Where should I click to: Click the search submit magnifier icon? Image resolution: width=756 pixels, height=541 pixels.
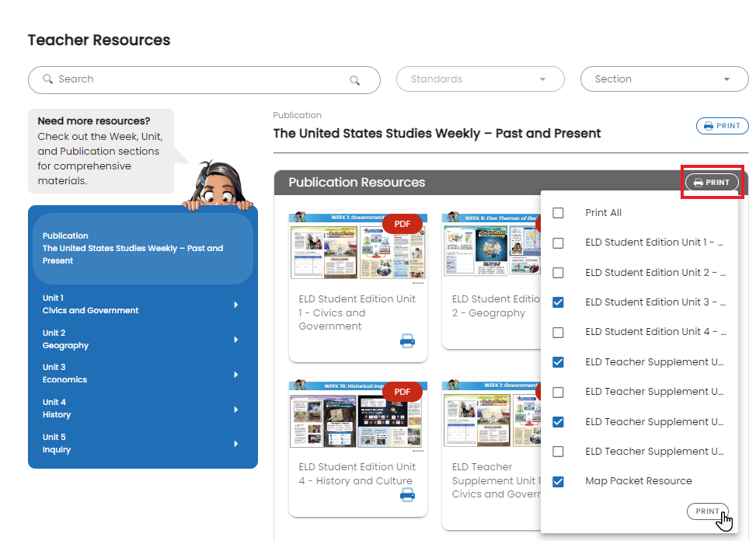pyautogui.click(x=354, y=80)
